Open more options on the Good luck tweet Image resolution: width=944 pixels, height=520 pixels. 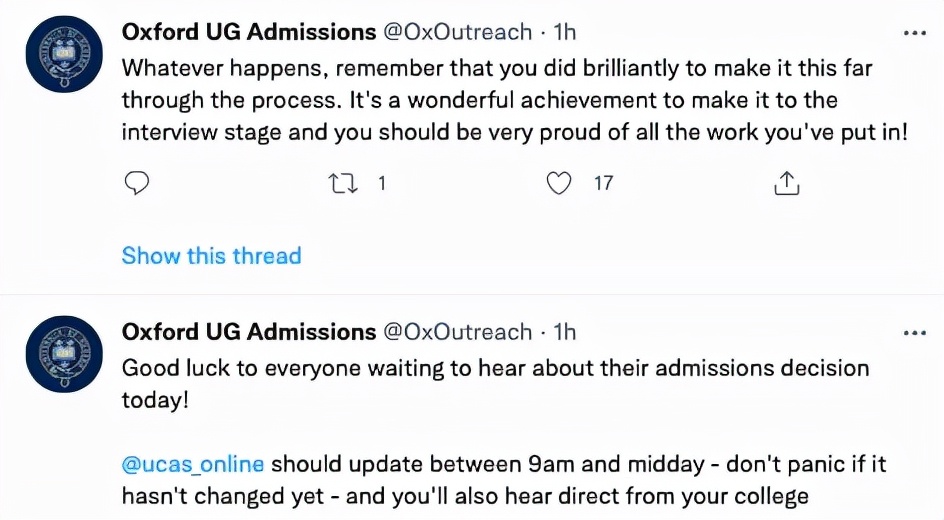coord(914,332)
